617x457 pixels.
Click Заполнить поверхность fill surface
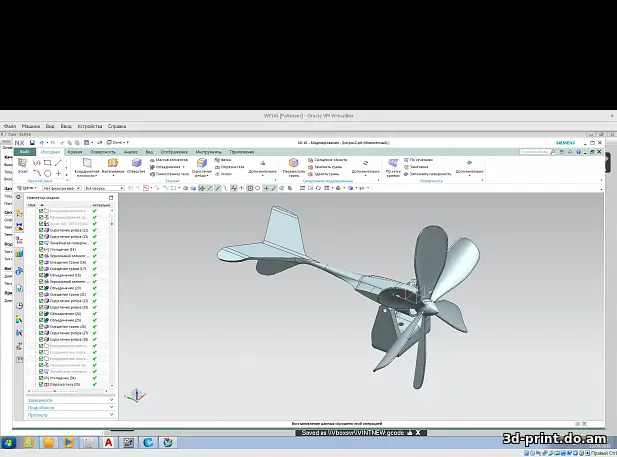(427, 174)
